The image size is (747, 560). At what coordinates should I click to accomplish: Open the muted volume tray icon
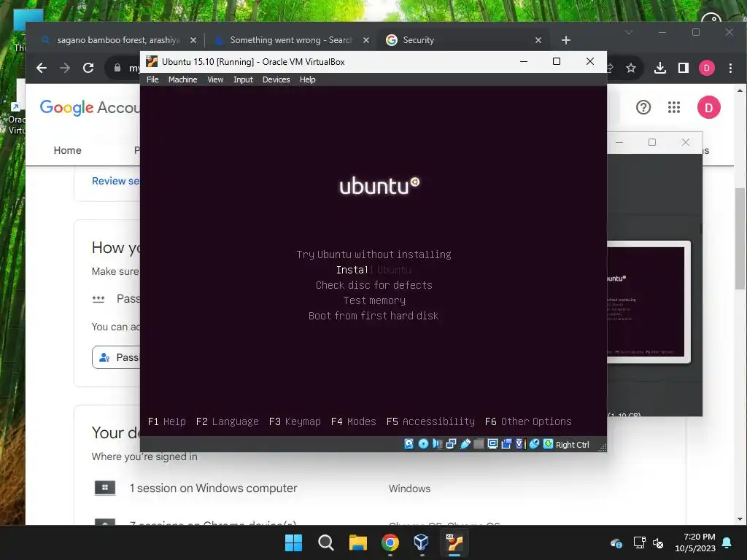(x=658, y=542)
